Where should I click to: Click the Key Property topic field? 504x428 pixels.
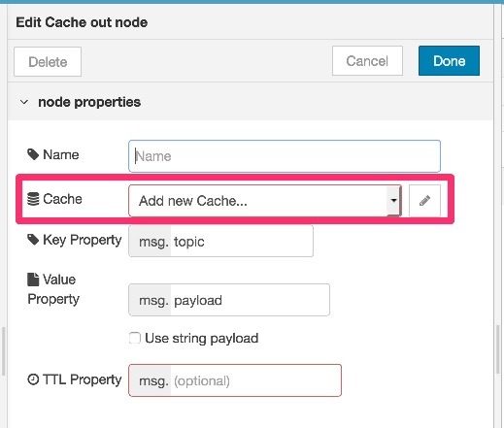click(242, 242)
